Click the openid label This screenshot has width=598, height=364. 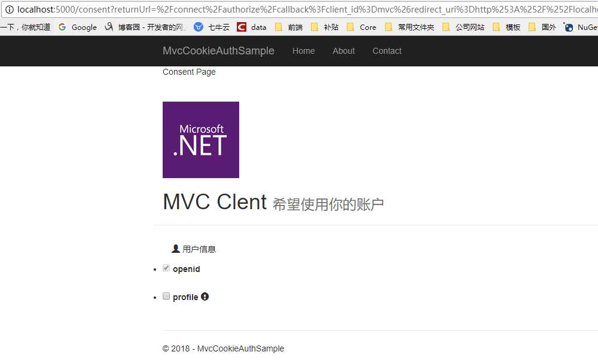(x=187, y=269)
